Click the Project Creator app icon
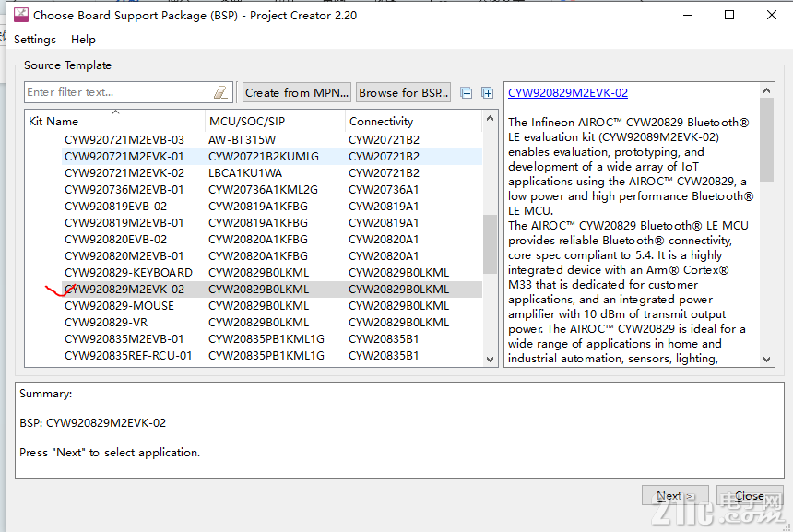 (x=21, y=15)
